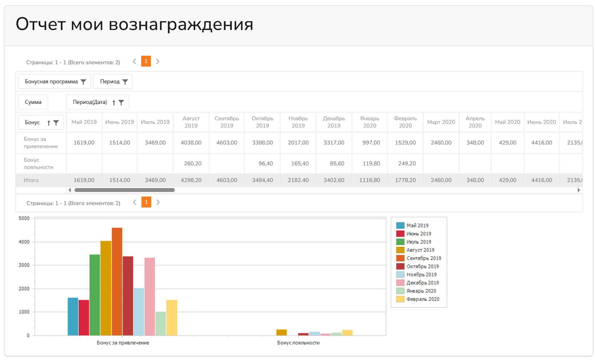Click the Март 2020 column header

coord(441,122)
